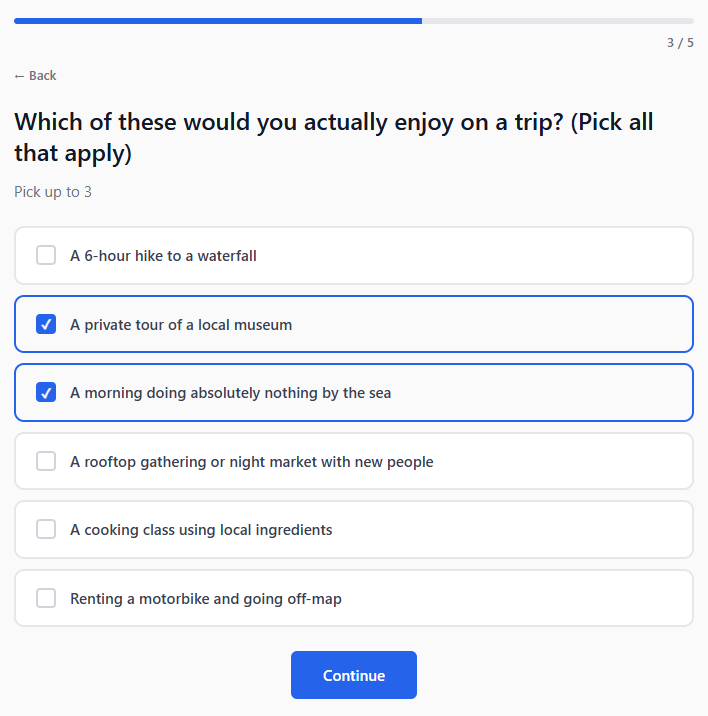This screenshot has width=708, height=716.
Task: Enable the cooking class checkbox
Action: coord(46,529)
